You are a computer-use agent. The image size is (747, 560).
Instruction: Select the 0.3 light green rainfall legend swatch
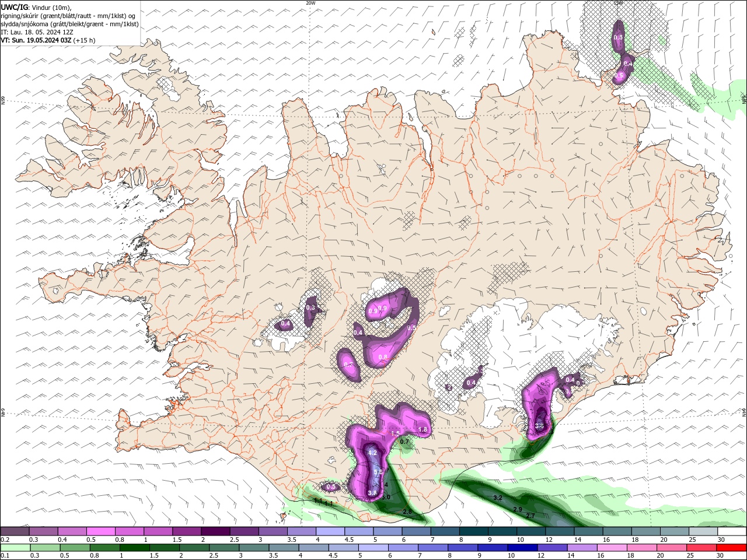[45, 548]
